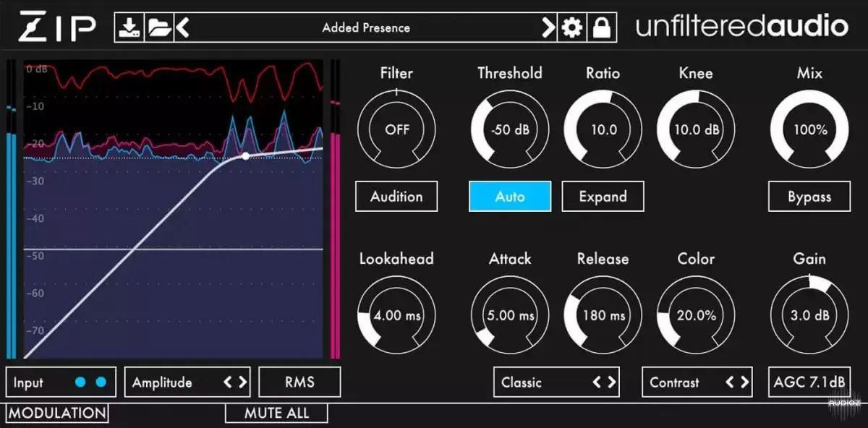Click the 0 dB graph scale label

tap(36, 69)
